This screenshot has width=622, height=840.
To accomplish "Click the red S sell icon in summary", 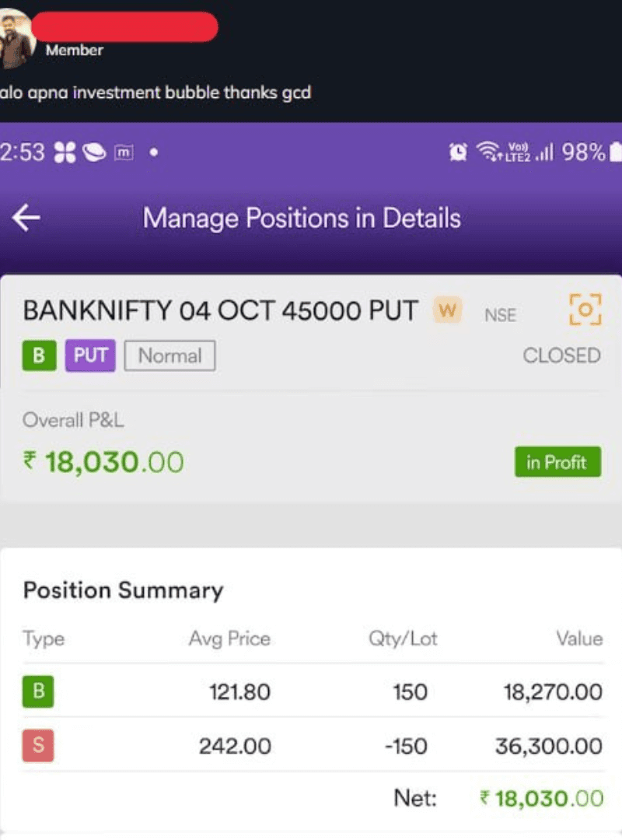I will (38, 747).
